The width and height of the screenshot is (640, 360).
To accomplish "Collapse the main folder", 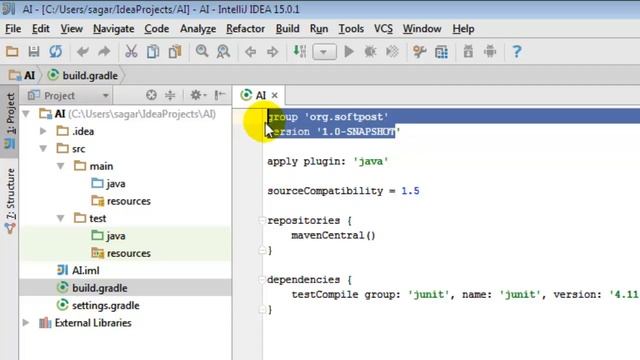I will (60, 166).
